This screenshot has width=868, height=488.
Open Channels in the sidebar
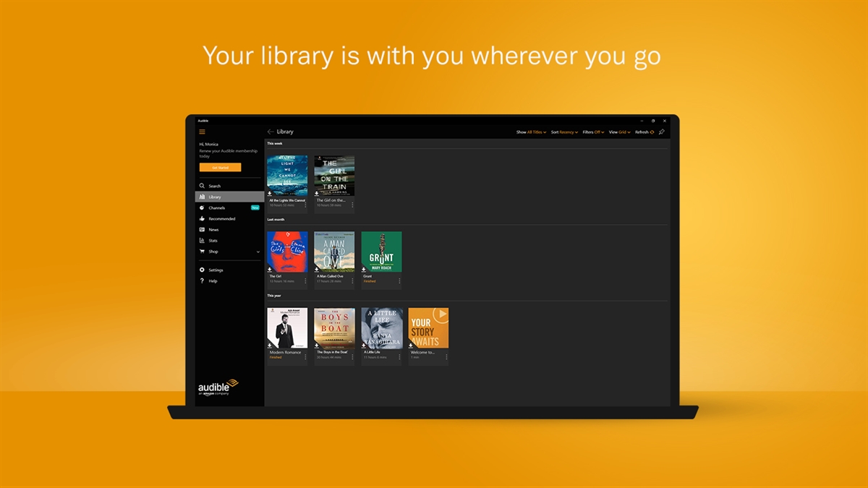point(229,207)
